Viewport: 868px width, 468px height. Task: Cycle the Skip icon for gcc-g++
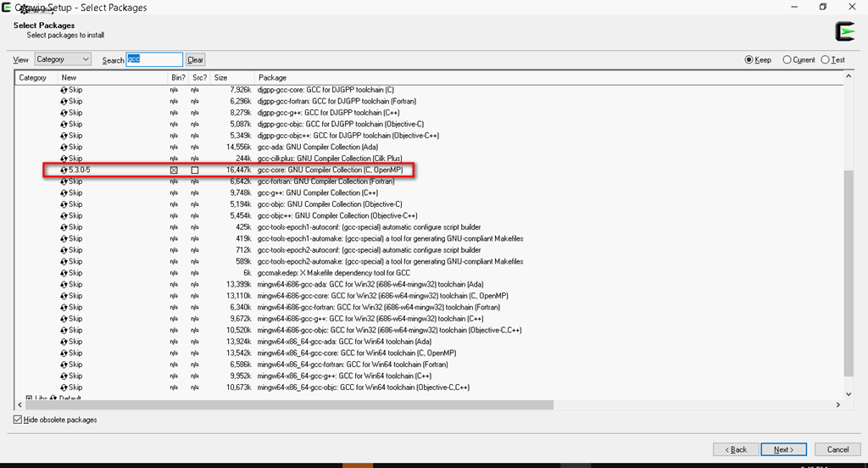coord(64,192)
